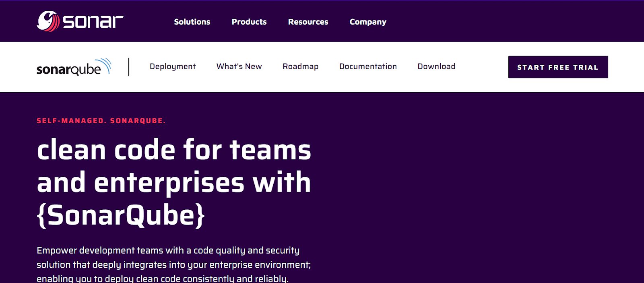Click the Start Free Trial button
644x283 pixels.
click(x=558, y=67)
